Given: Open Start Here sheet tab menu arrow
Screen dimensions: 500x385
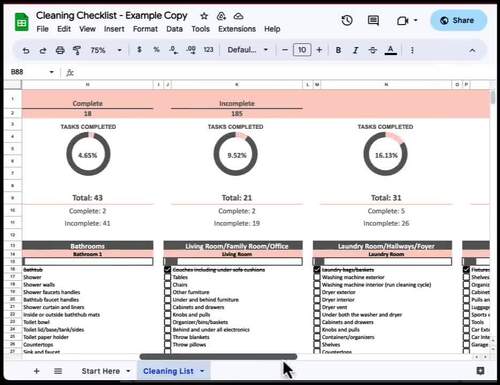Looking at the screenshot, I should [128, 371].
